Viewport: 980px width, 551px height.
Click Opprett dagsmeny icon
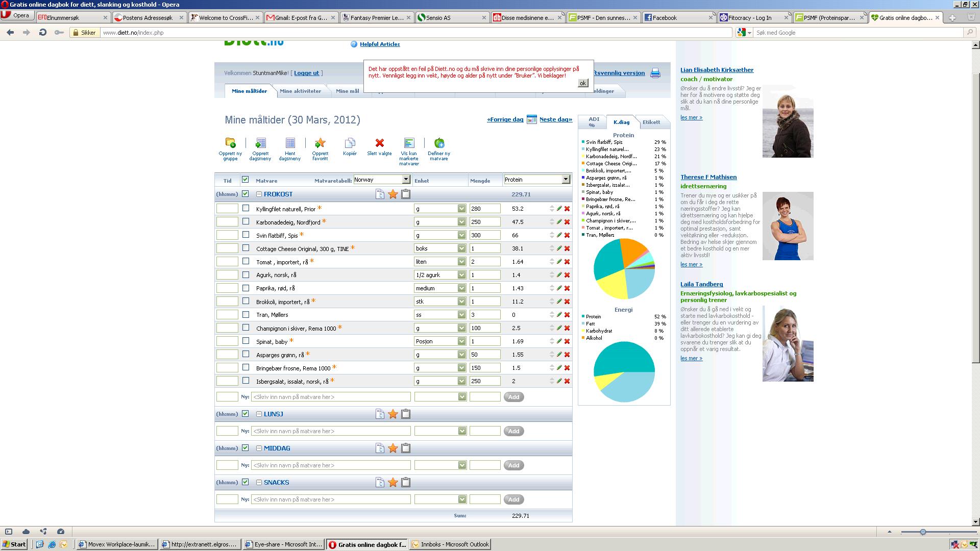pyautogui.click(x=260, y=143)
